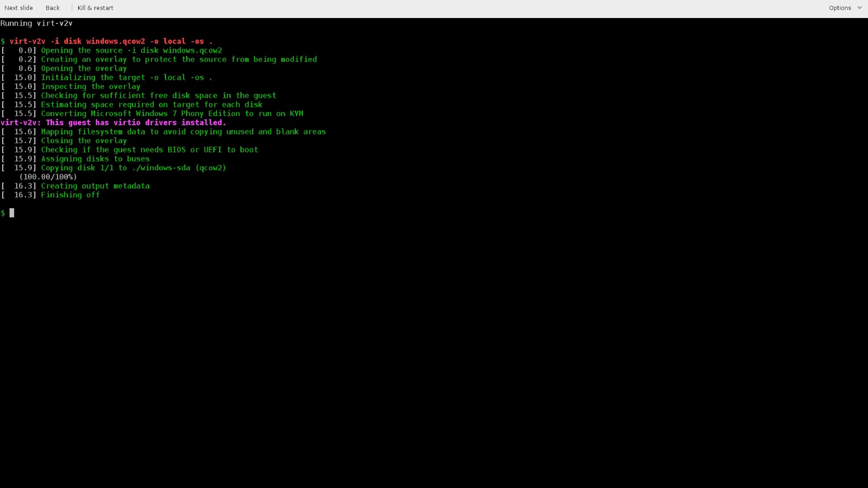Expand the Options dropdown arrow
868x488 pixels.
[859, 8]
